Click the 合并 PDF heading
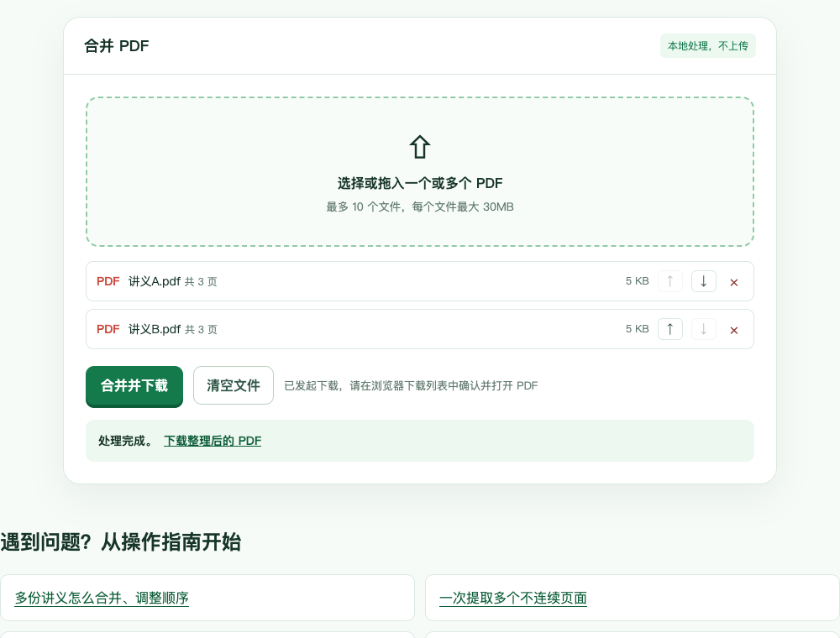The height and width of the screenshot is (638, 840). [x=117, y=46]
